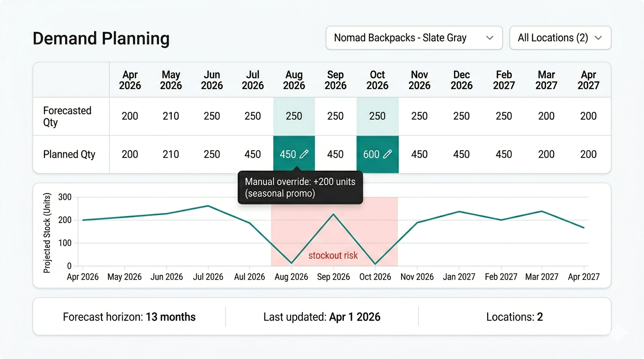The width and height of the screenshot is (644, 359).
Task: Click the Forecast horizon 13 months stat
Action: (129, 317)
